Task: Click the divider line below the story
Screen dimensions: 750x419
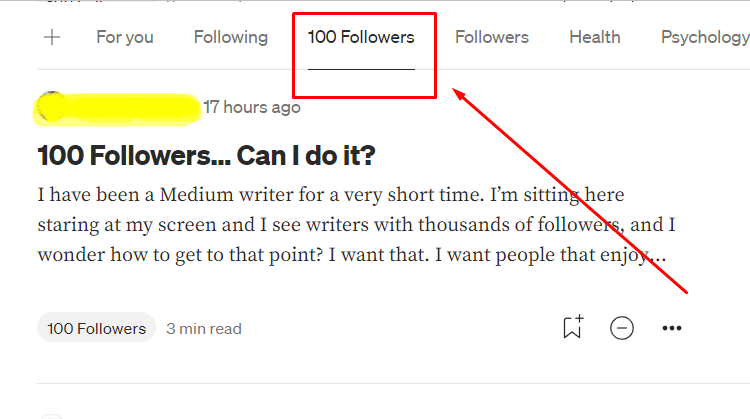Action: pos(393,383)
